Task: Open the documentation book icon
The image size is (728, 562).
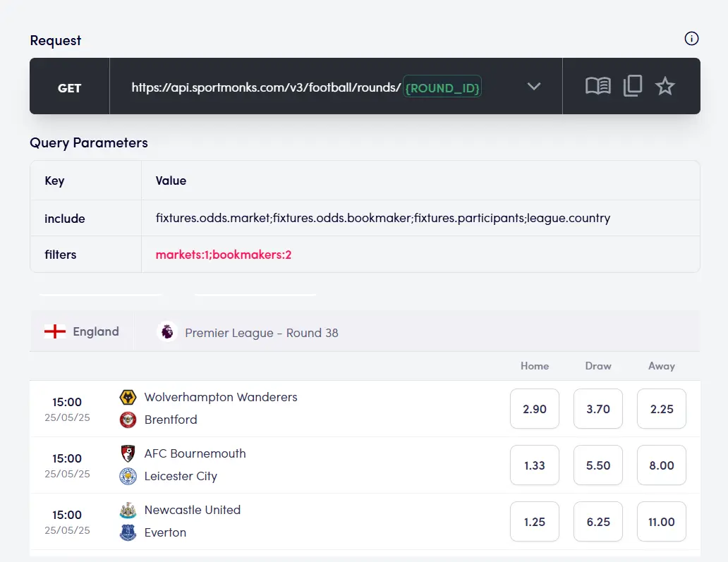Action: click(x=598, y=86)
